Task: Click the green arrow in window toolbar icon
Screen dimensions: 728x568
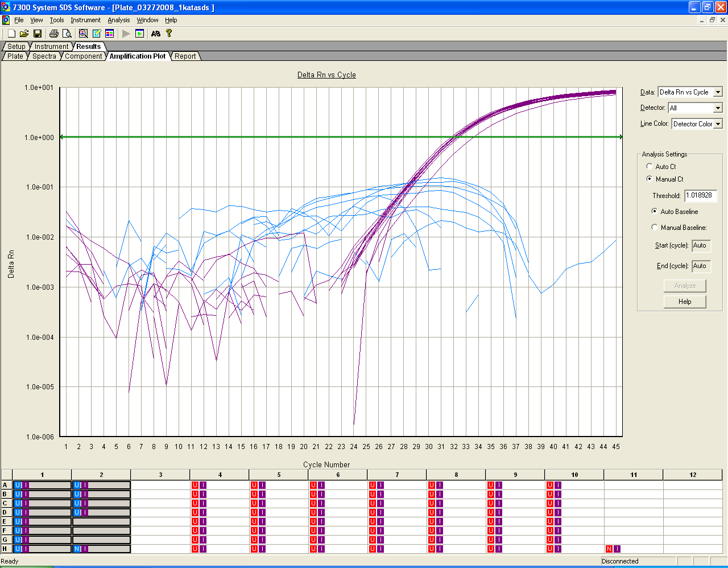Action: point(140,34)
